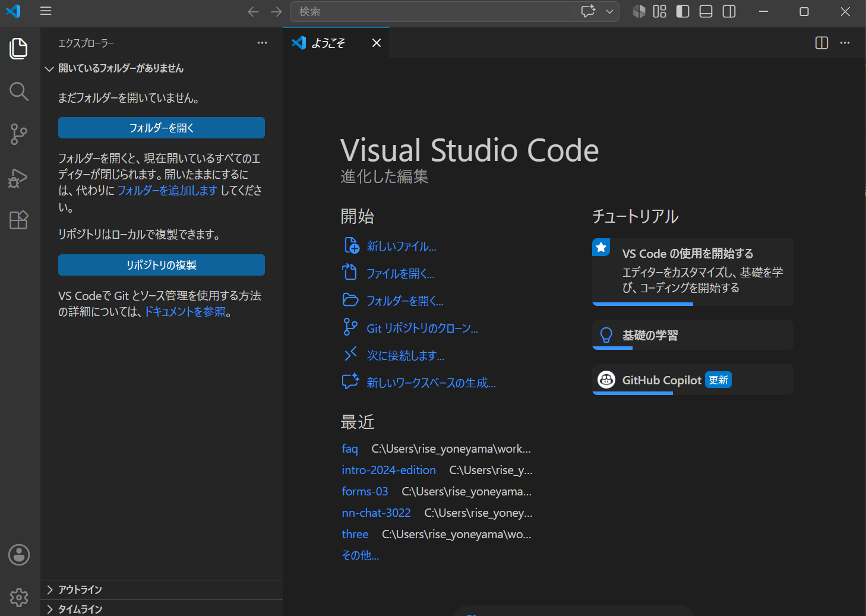Viewport: 866px width, 616px height.
Task: Click the 更新 badge beside GitHub Copilot
Action: pyautogui.click(x=719, y=380)
